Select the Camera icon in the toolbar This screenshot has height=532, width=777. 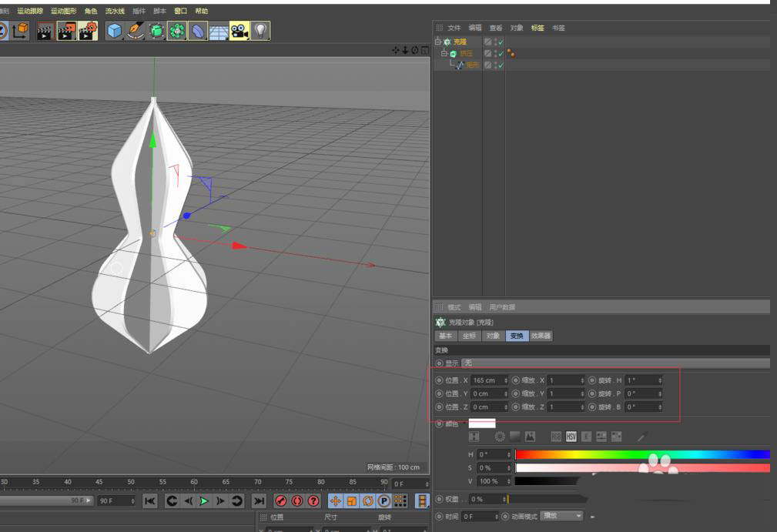[x=240, y=32]
